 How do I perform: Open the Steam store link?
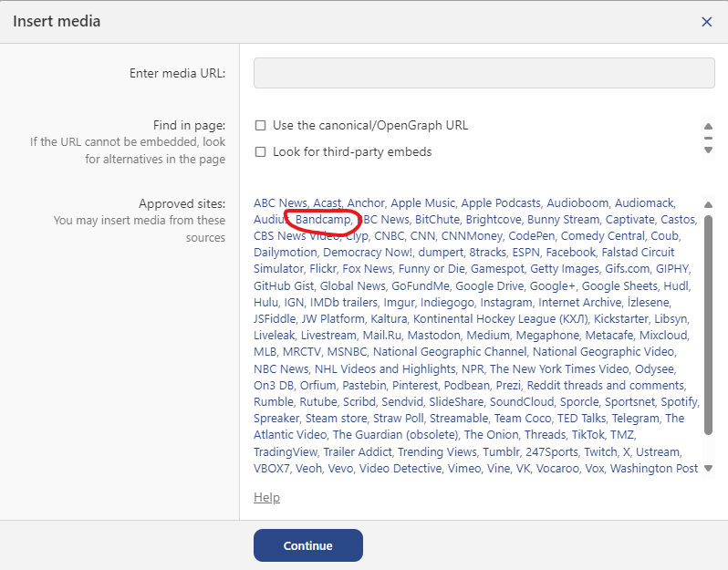pyautogui.click(x=336, y=419)
